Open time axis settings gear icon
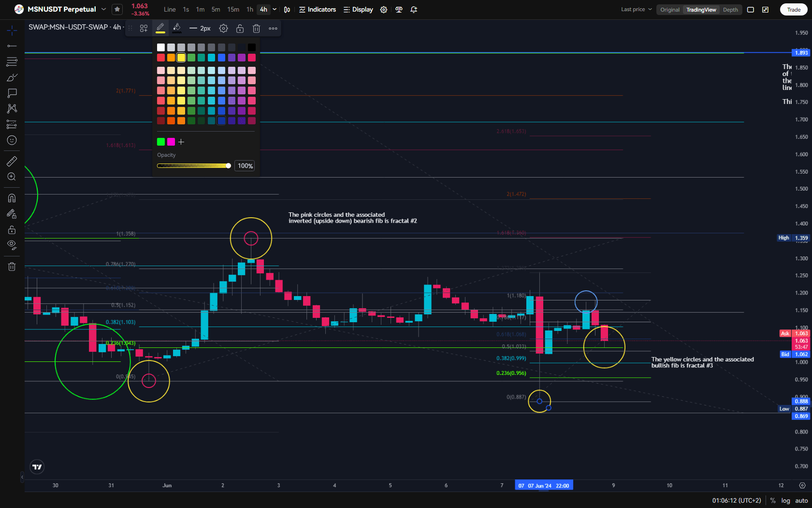 coord(802,485)
